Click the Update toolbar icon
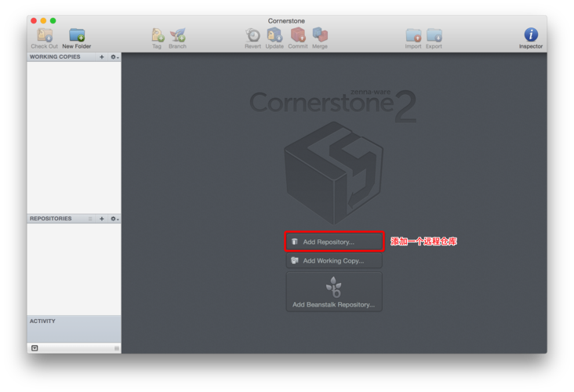Screen dimensions: 574x392 (x=274, y=35)
